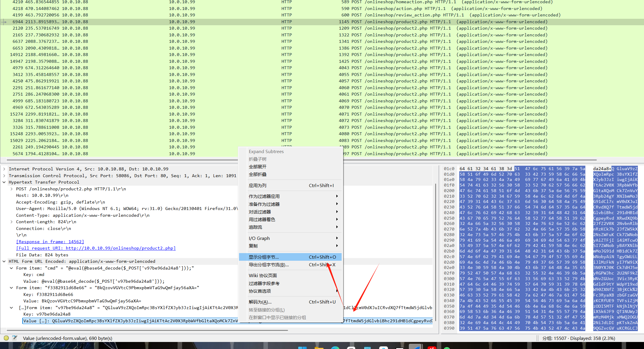Image resolution: width=644 pixels, height=349 pixels.
Task: Click the Full request URI link
Action: tap(96, 248)
